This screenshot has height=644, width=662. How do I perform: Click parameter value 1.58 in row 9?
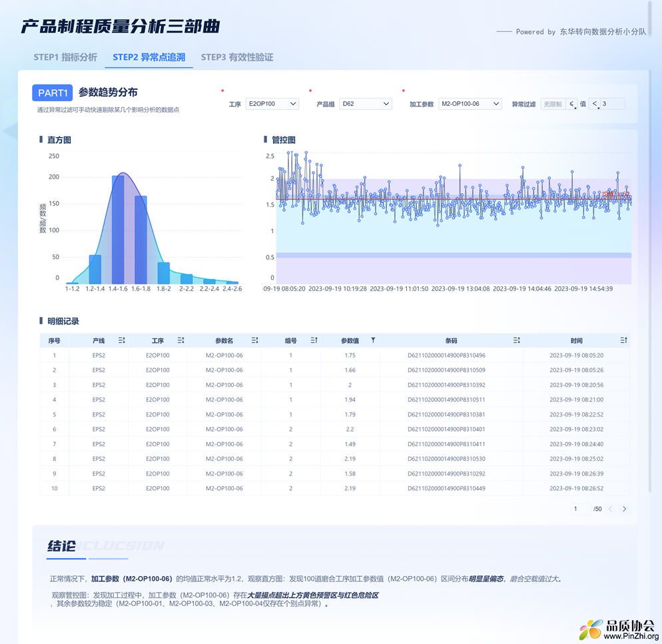[x=350, y=474]
